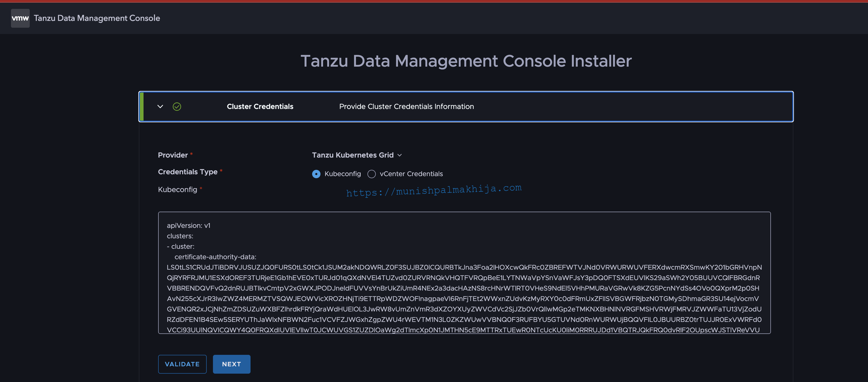Open the Tanzu Kubernetes Grid provider dropdown
868x382 pixels.
pyautogui.click(x=357, y=155)
